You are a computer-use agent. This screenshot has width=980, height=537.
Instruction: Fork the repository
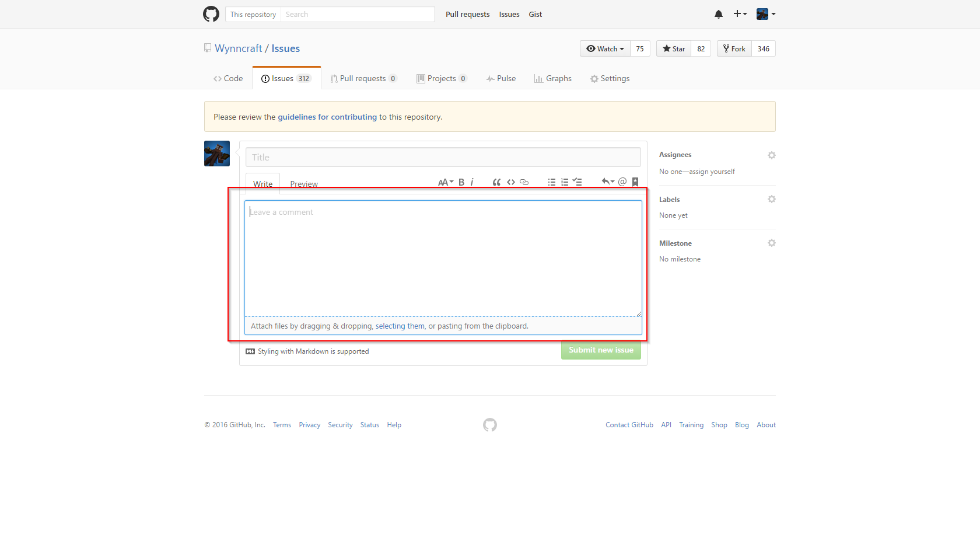click(734, 48)
